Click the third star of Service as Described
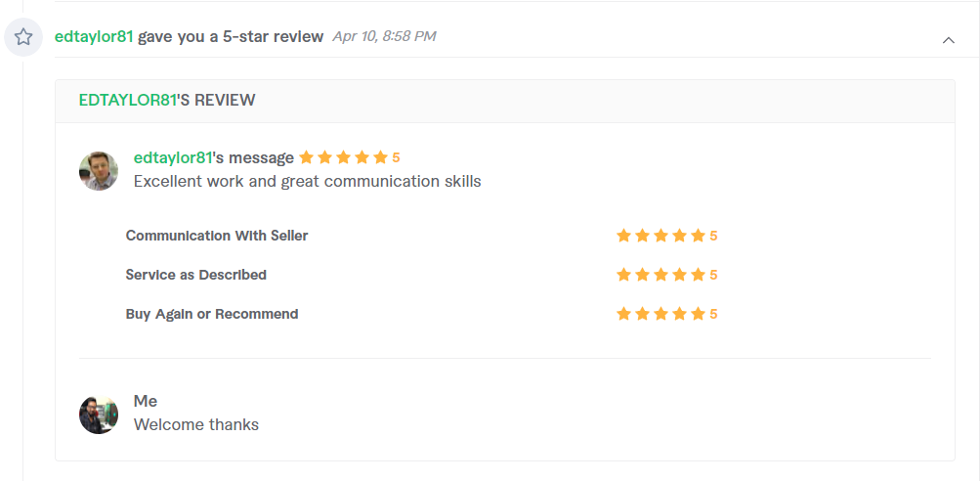Image resolution: width=980 pixels, height=481 pixels. click(x=660, y=275)
